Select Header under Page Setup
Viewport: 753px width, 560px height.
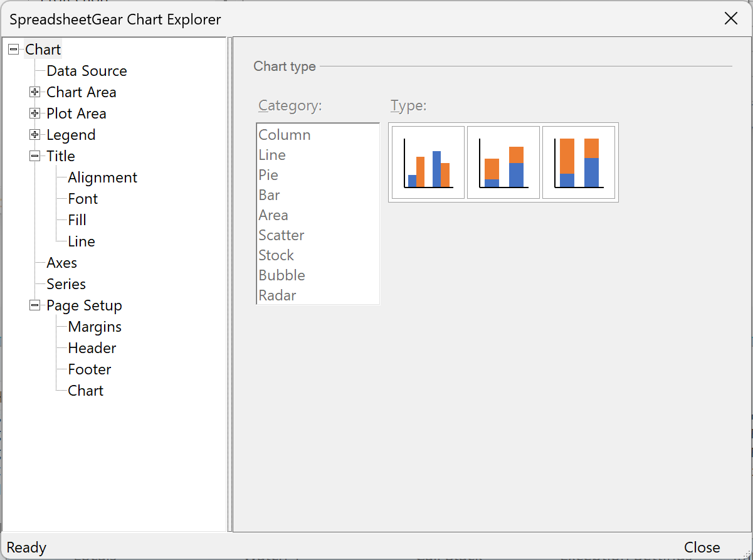[92, 348]
